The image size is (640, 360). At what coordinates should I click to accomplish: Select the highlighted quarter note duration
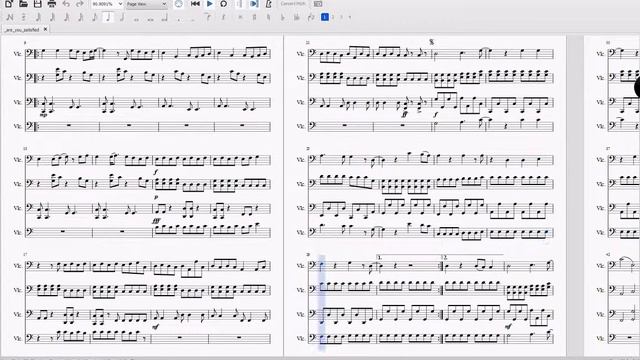tap(108, 17)
